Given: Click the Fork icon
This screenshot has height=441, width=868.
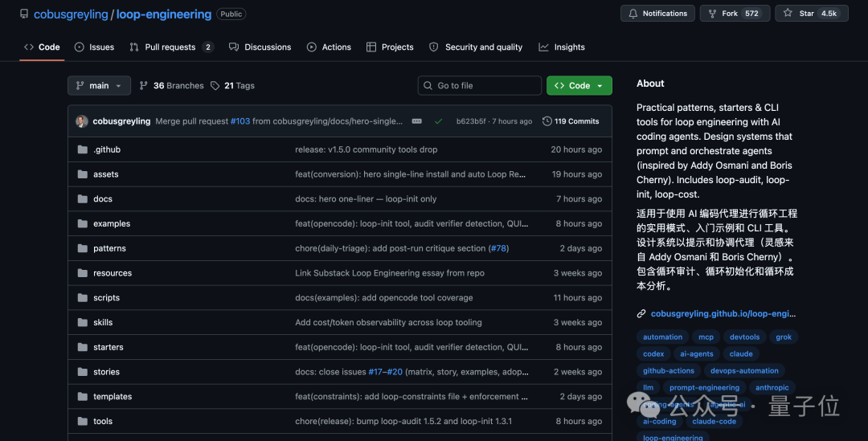Looking at the screenshot, I should (x=712, y=14).
